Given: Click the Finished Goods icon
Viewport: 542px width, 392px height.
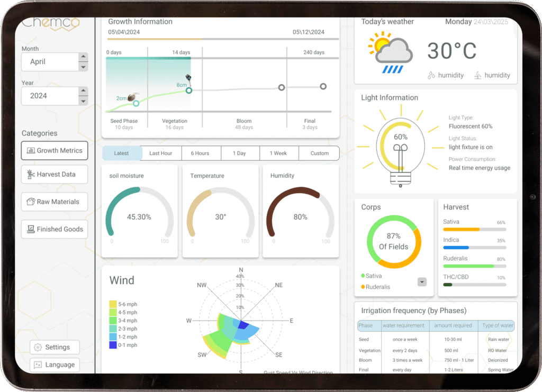Looking at the screenshot, I should [31, 229].
